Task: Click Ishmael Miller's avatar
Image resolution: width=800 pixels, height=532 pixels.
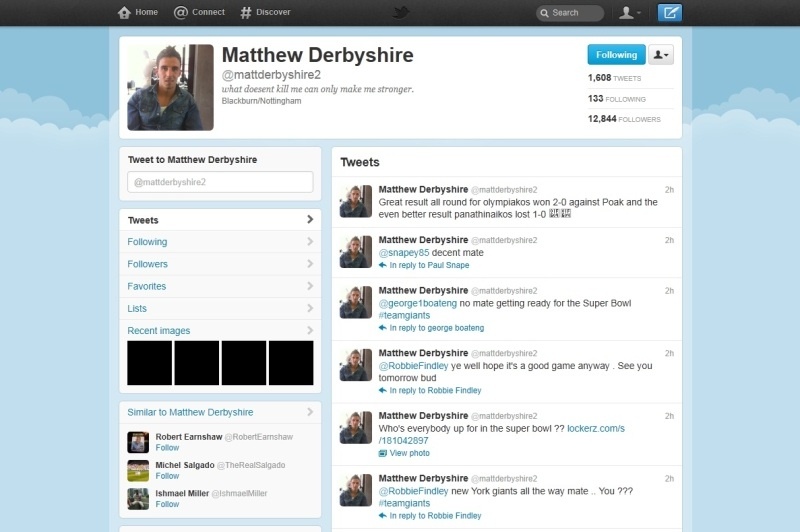Action: click(x=138, y=499)
